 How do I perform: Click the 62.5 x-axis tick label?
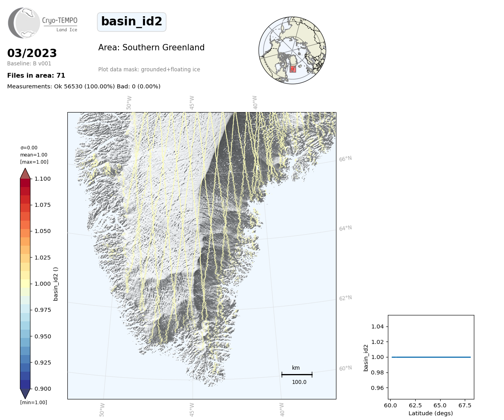pyautogui.click(x=415, y=405)
